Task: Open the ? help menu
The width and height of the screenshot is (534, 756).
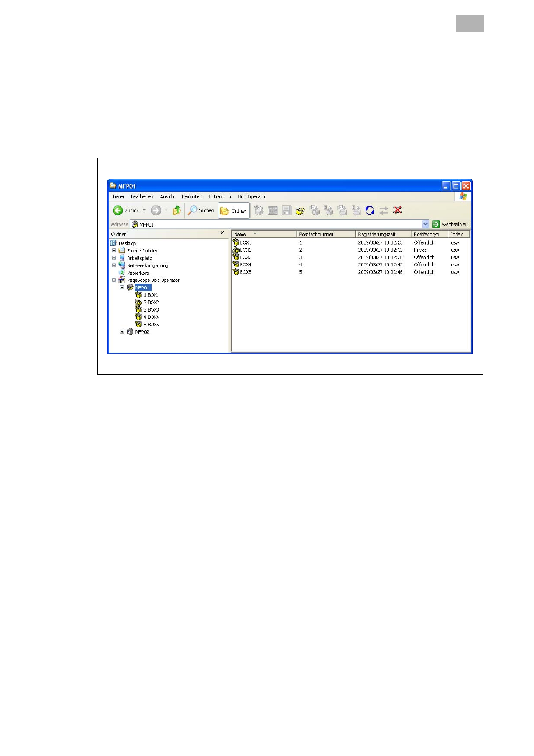Action: coord(230,196)
